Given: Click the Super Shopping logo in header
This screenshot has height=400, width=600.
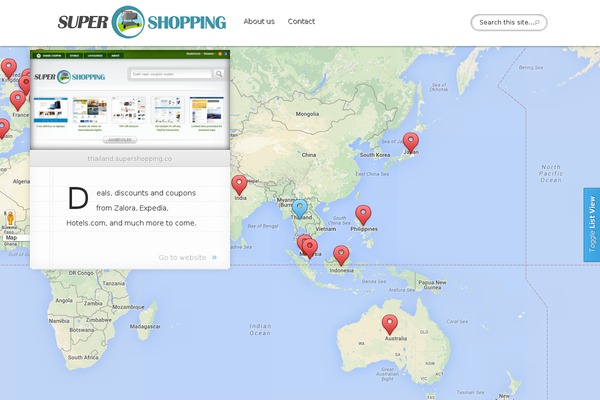Looking at the screenshot, I should pos(142,22).
